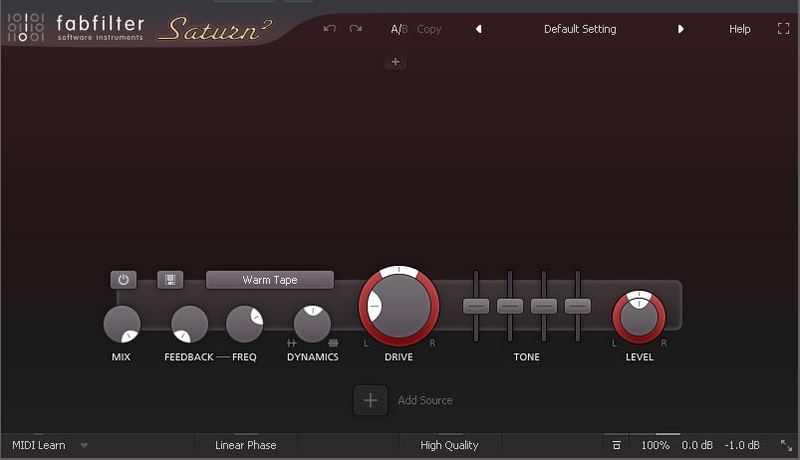
Task: Toggle Linear Phase processing
Action: point(246,445)
